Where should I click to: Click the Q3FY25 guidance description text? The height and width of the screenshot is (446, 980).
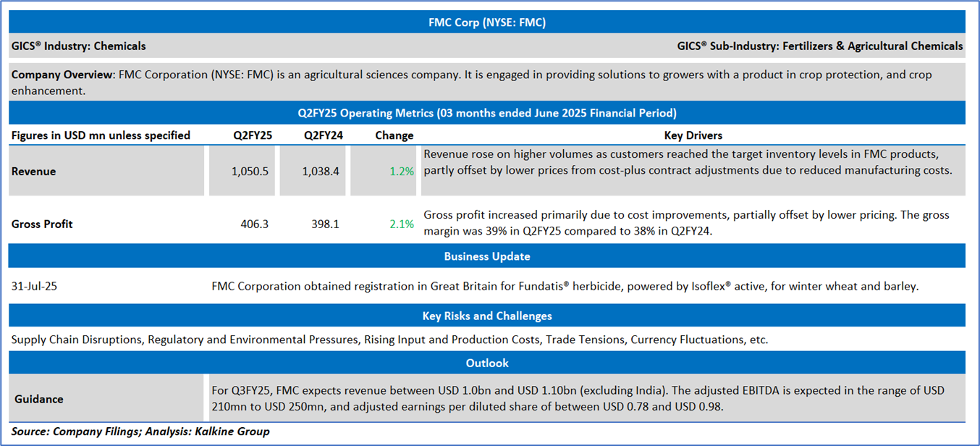click(578, 398)
